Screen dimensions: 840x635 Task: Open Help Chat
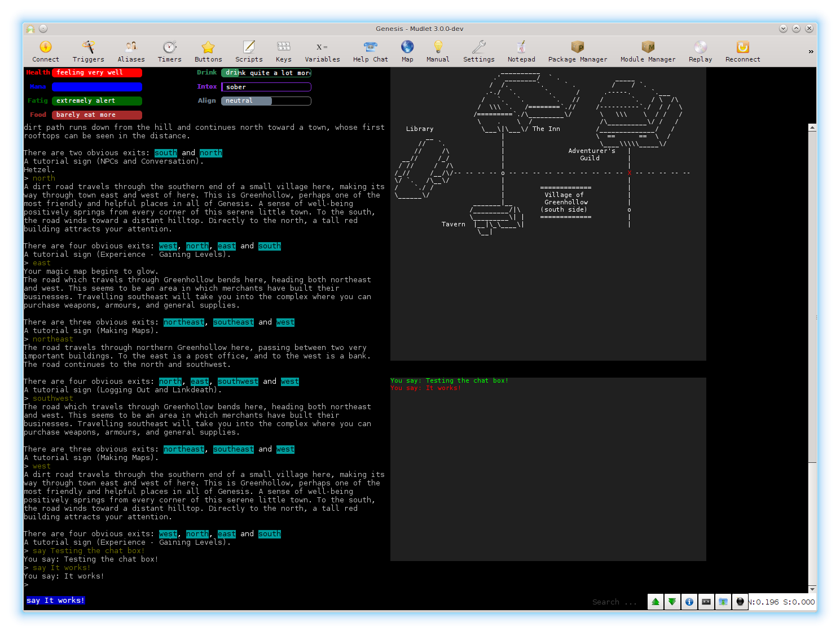[371, 51]
